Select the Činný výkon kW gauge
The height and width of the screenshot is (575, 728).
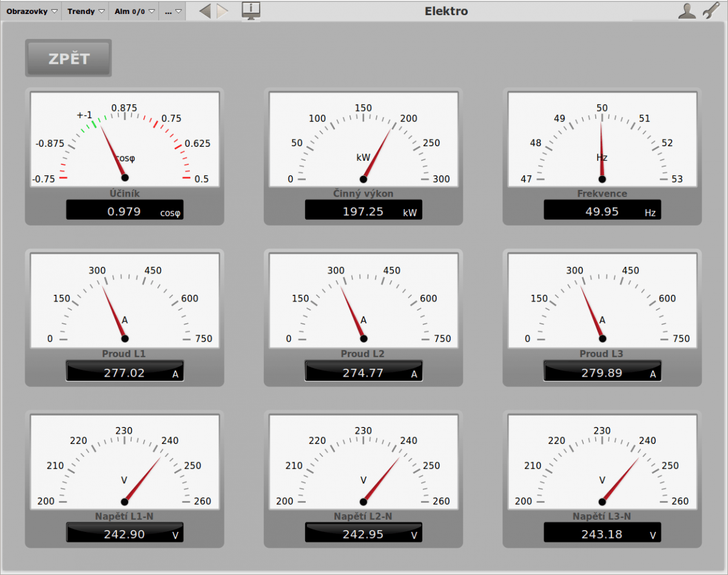point(363,140)
